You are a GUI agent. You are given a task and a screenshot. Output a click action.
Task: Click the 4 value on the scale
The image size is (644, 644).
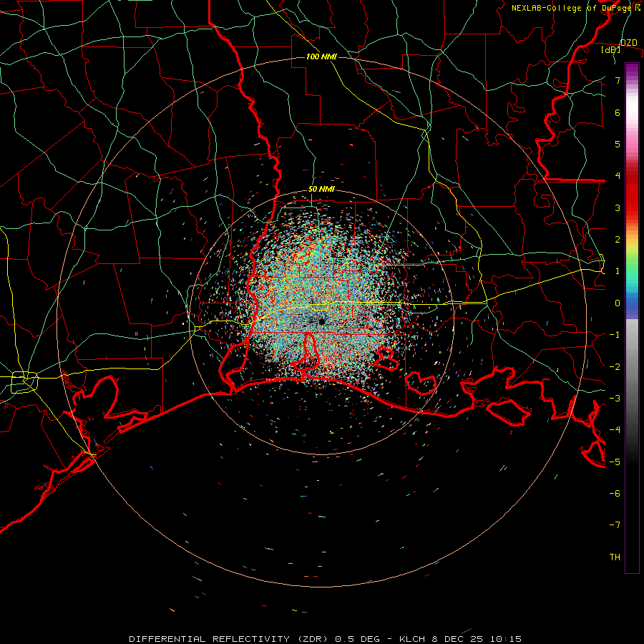[618, 176]
